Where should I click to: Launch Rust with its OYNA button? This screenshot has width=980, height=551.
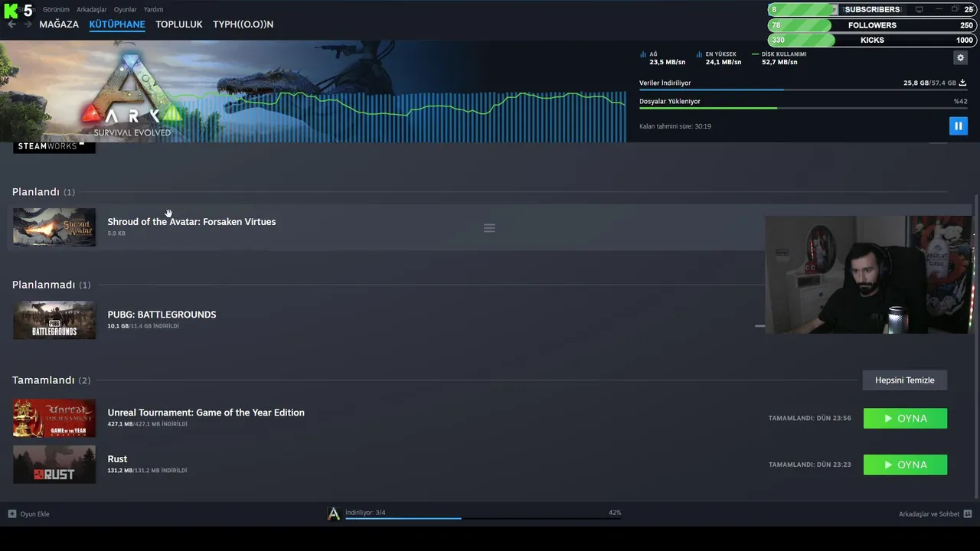point(905,465)
